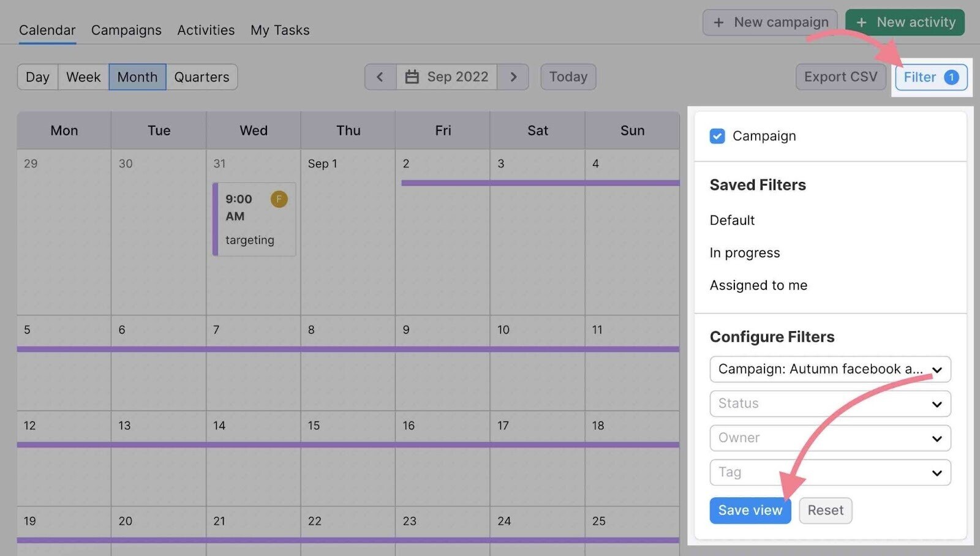
Task: Open the My Tasks tab
Action: tap(280, 30)
